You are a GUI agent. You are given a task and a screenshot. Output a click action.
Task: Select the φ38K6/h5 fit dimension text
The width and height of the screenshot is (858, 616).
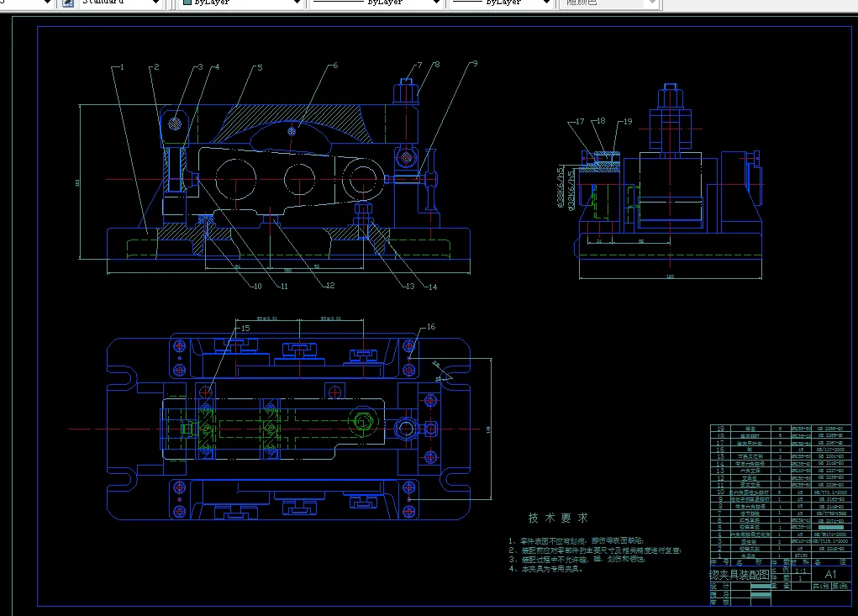click(x=560, y=187)
